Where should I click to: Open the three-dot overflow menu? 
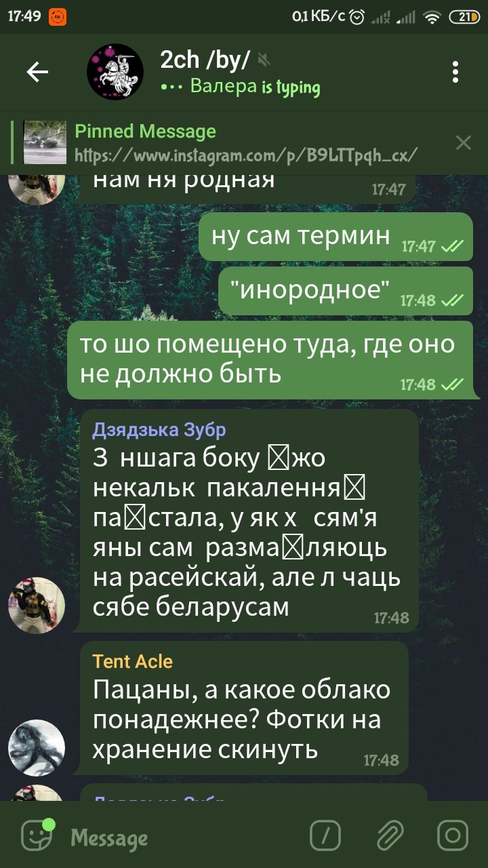[455, 72]
